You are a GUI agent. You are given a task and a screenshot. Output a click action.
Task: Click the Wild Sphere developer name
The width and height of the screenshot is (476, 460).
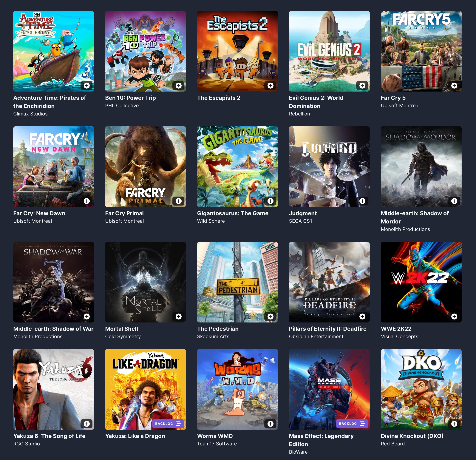click(211, 221)
